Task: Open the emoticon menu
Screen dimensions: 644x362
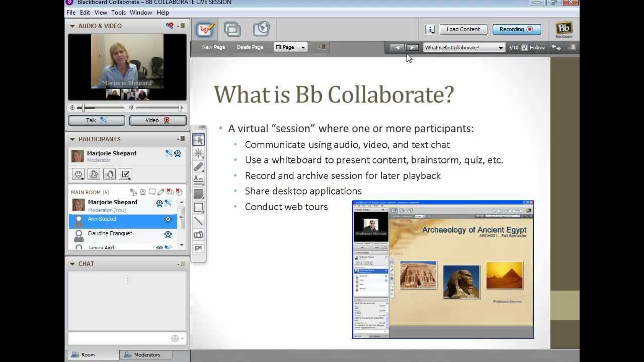Action: pyautogui.click(x=78, y=174)
